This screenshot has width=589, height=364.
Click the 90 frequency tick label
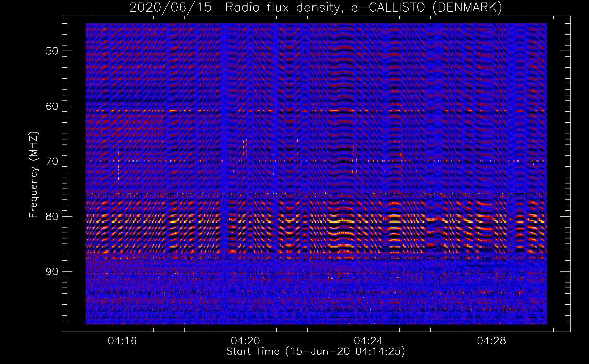point(52,272)
